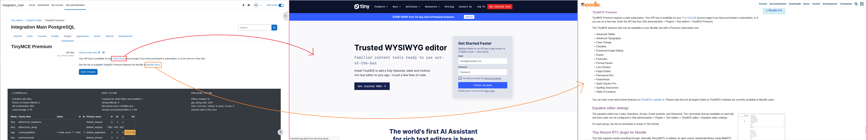The height and width of the screenshot is (140, 868).
Task: Switch to the Appearance admin tab
Action: coord(83,36)
